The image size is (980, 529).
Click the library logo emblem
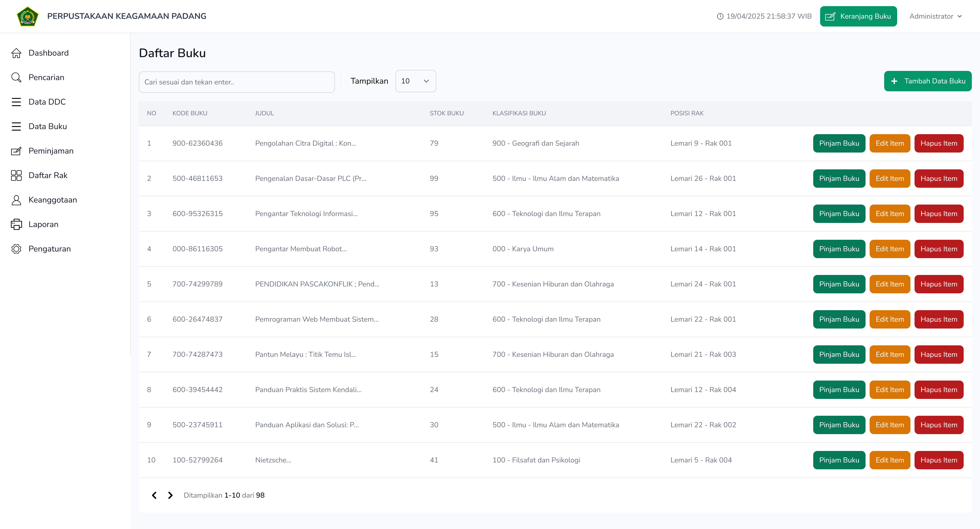(x=28, y=16)
